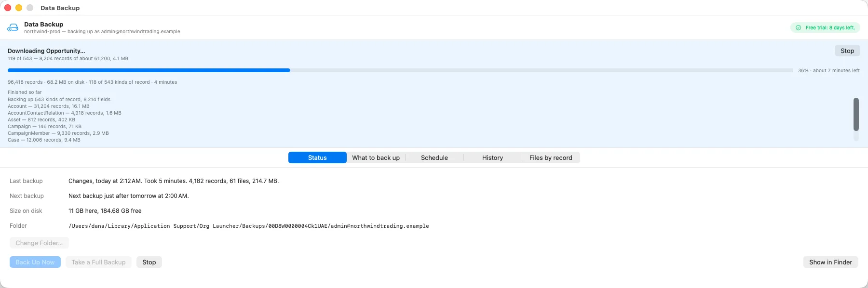868x288 pixels.
Task: Click the 'Asset — 812 records' row
Action: [x=41, y=120]
